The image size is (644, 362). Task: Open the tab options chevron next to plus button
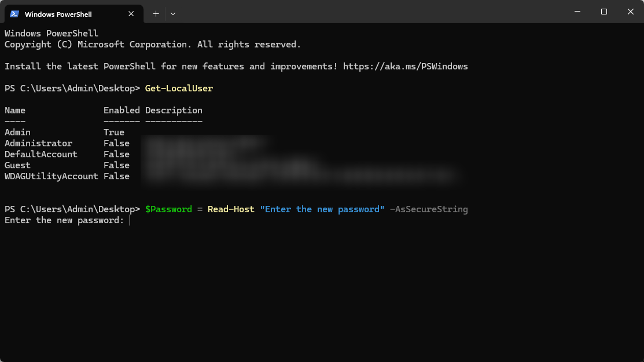172,13
